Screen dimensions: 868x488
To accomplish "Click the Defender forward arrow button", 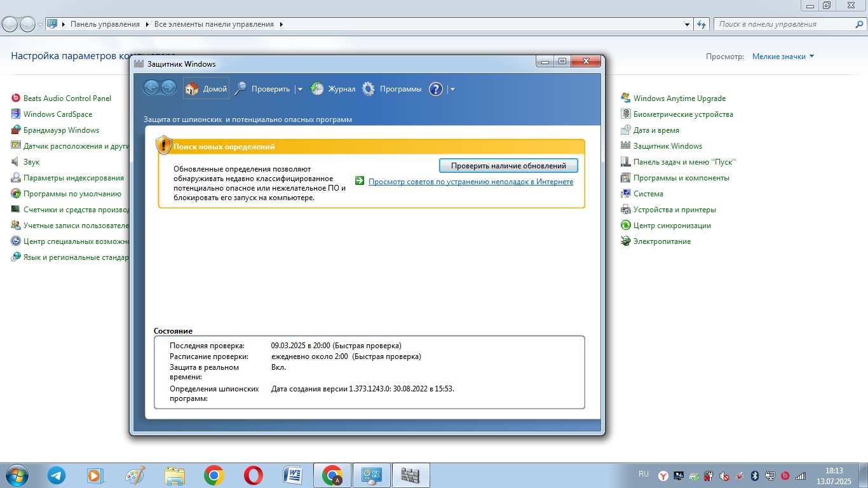I will click(168, 88).
